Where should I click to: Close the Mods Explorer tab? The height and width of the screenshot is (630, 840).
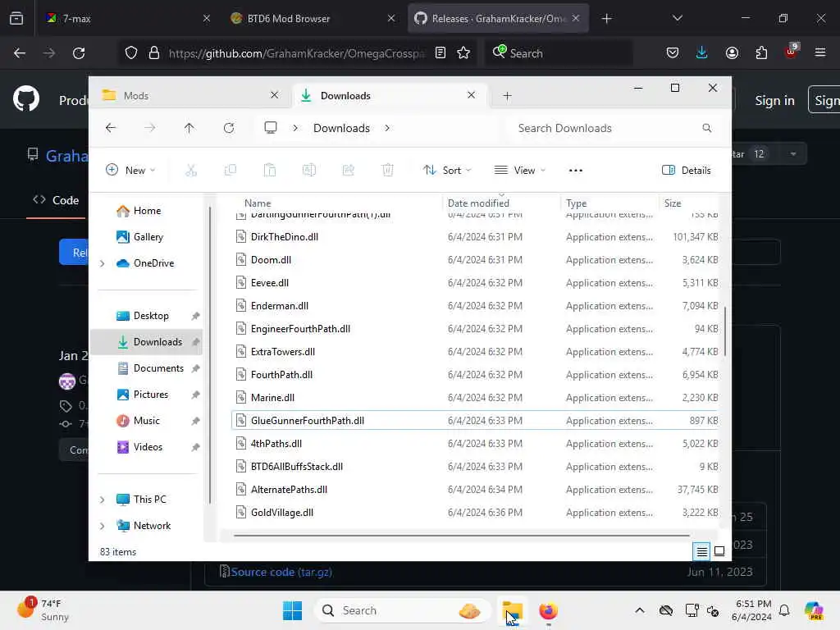pos(274,95)
